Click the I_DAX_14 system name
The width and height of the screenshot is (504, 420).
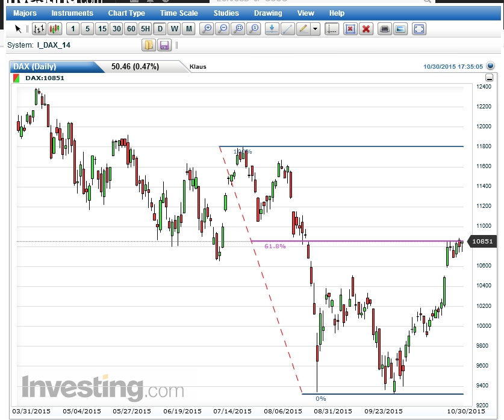coord(54,45)
